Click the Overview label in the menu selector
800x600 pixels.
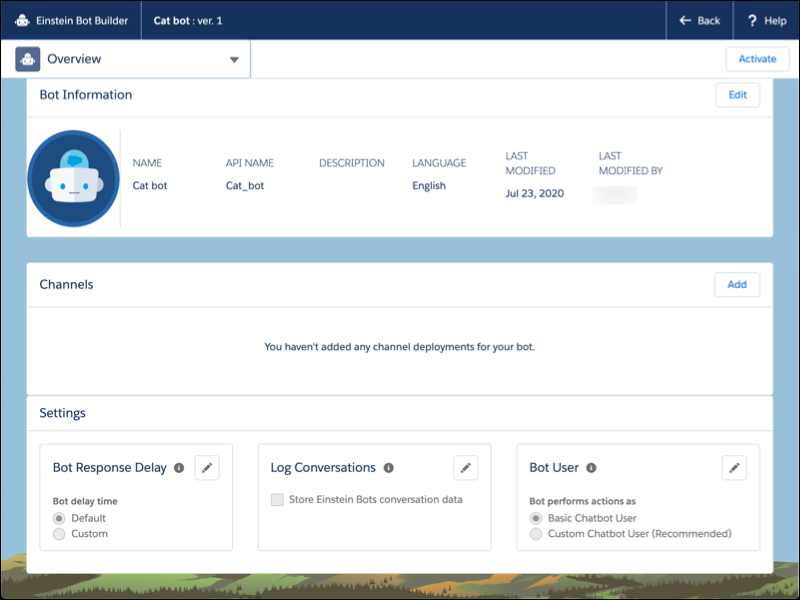[74, 59]
